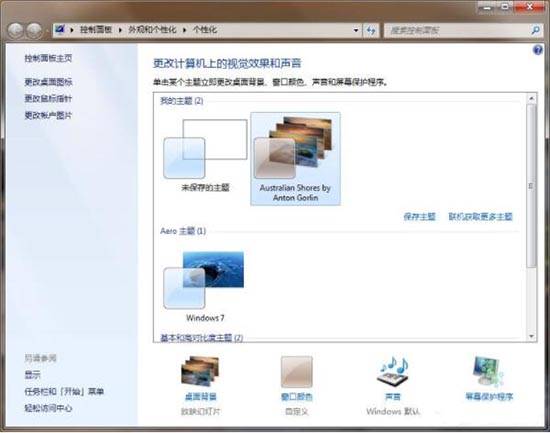Expand the arrow after 控制面板 breadcrumb
Image resolution: width=550 pixels, height=433 pixels.
click(x=120, y=30)
